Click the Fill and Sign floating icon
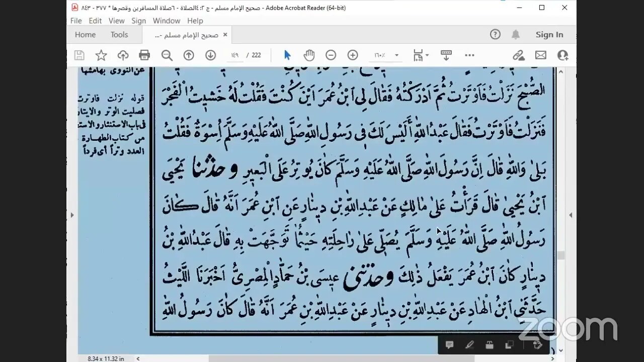This screenshot has width=644, height=362. (537, 345)
